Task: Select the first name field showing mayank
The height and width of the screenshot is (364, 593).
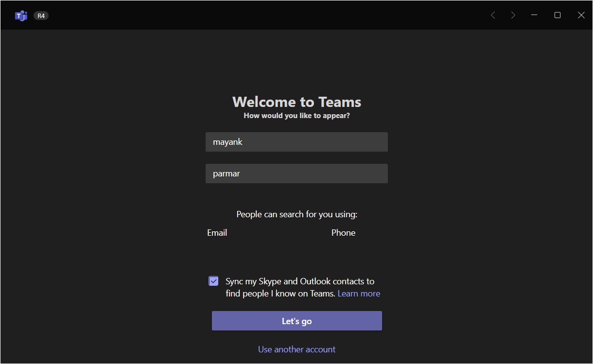Action: 296,141
